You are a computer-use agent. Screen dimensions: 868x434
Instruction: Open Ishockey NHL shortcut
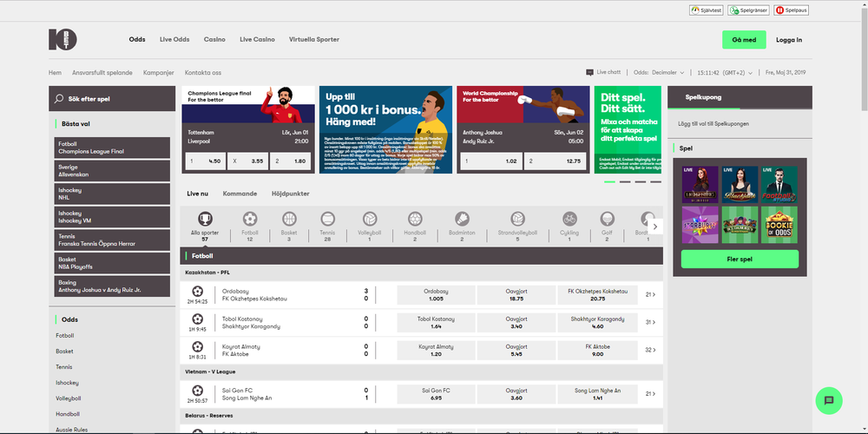[112, 194]
